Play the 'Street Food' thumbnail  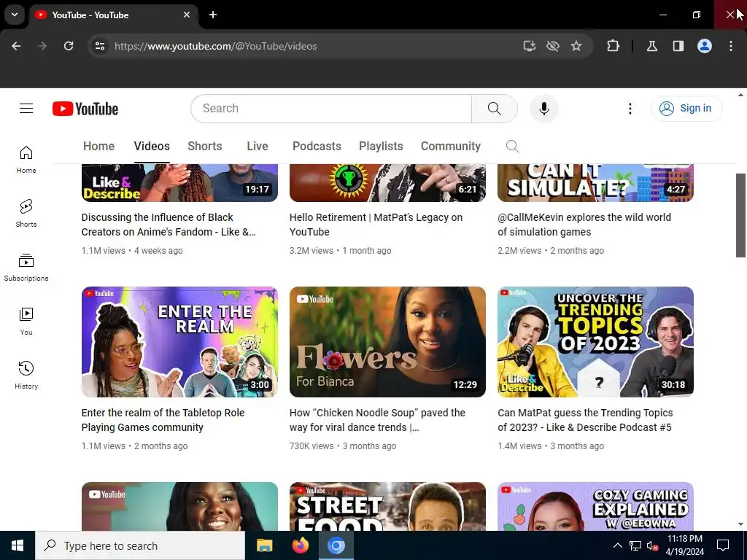coord(387,507)
